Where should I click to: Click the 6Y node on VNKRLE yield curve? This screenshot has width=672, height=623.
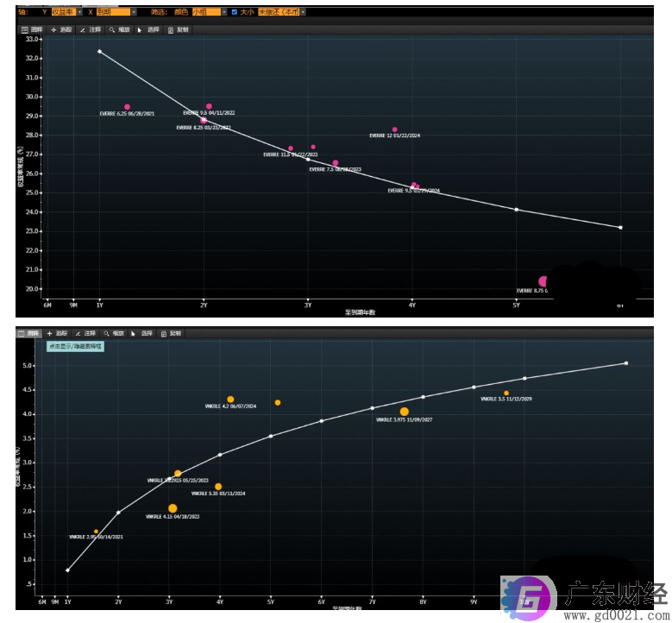(322, 421)
